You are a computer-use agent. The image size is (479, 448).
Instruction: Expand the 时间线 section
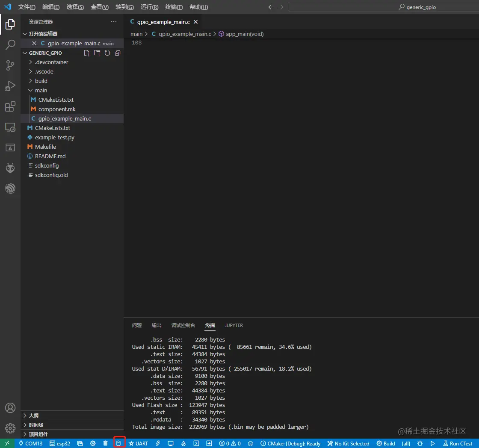click(x=72, y=425)
